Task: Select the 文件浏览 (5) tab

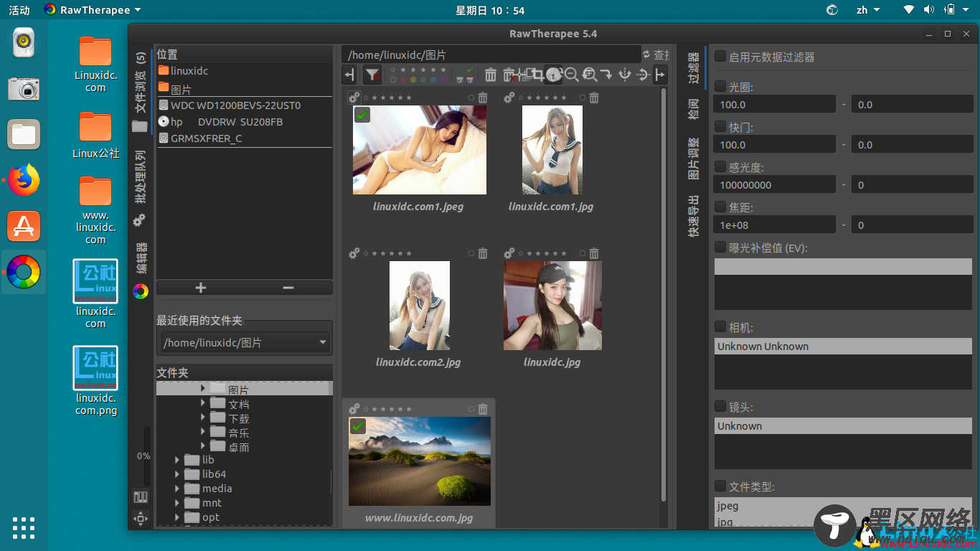Action: click(141, 91)
